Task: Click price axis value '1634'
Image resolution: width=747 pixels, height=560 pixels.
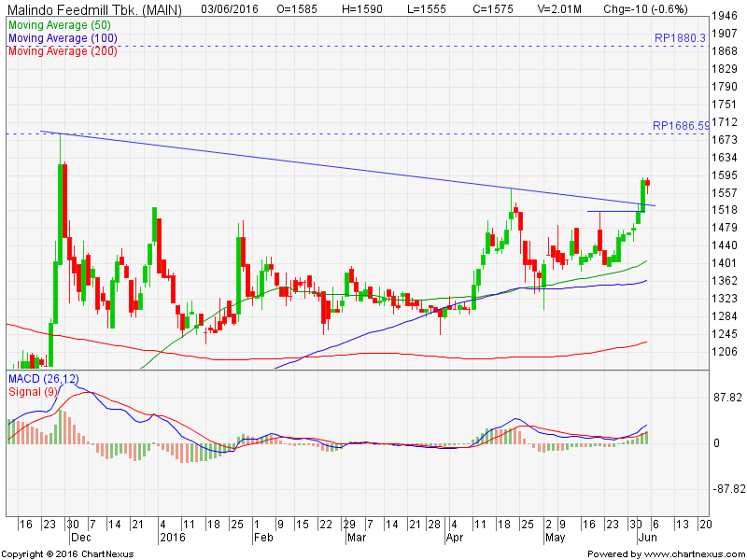Action: point(725,158)
